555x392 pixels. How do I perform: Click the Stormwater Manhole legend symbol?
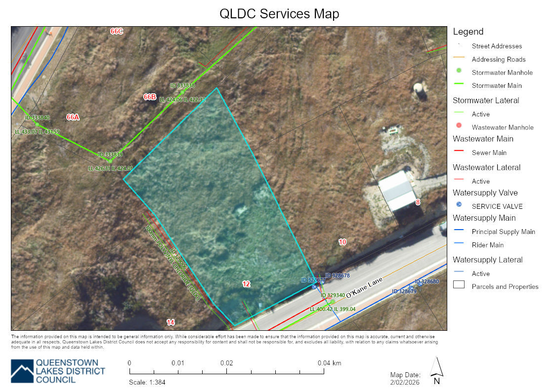459,72
